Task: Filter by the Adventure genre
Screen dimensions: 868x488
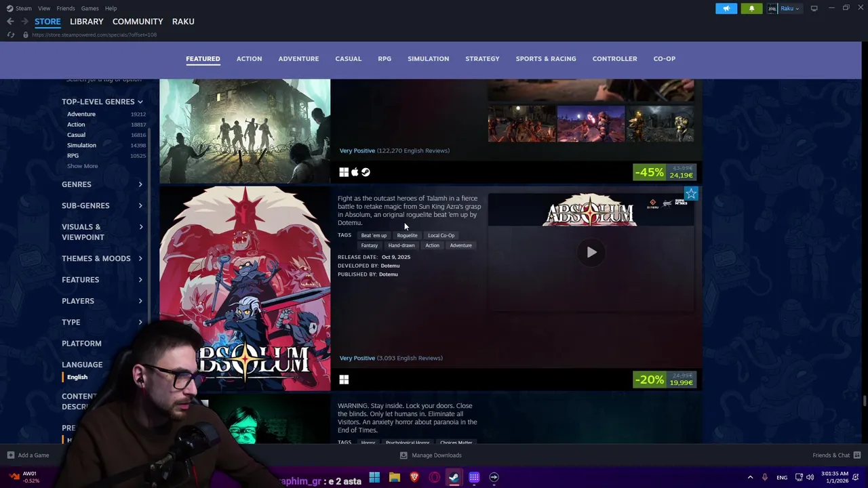Action: pos(81,114)
